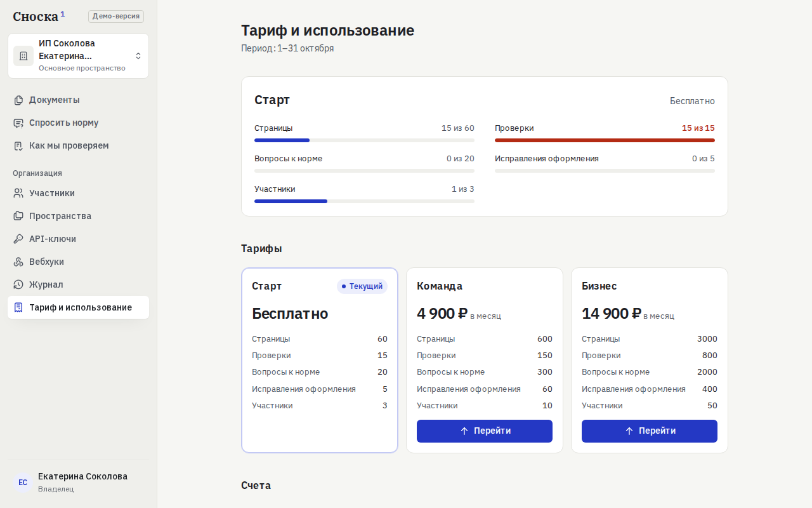Screen dimensions: 812x508
Task: Expand the workspace switcher chevron
Action: click(138, 56)
